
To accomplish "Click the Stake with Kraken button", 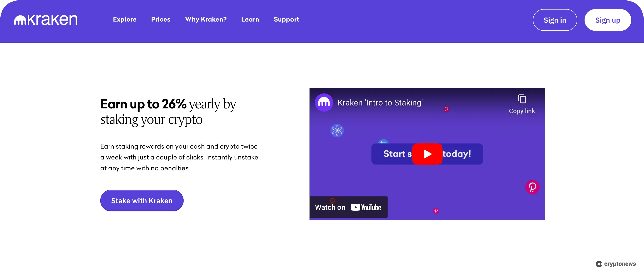I will tap(142, 201).
